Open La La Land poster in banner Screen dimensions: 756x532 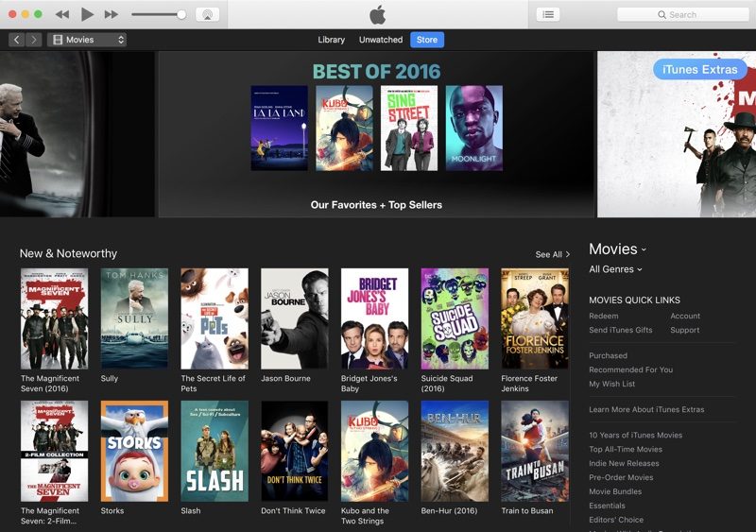pyautogui.click(x=280, y=128)
